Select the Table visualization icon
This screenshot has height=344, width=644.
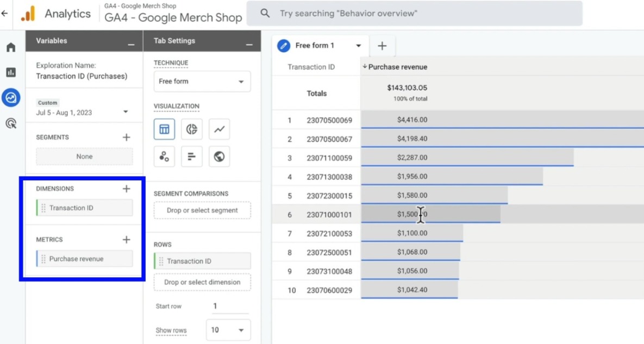point(164,129)
